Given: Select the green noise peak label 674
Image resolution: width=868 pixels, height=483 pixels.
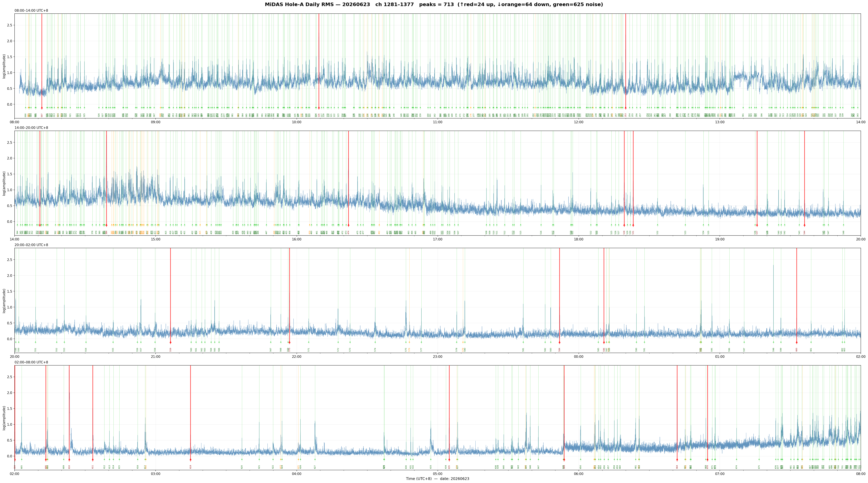Looking at the screenshot, I should point(736,467).
